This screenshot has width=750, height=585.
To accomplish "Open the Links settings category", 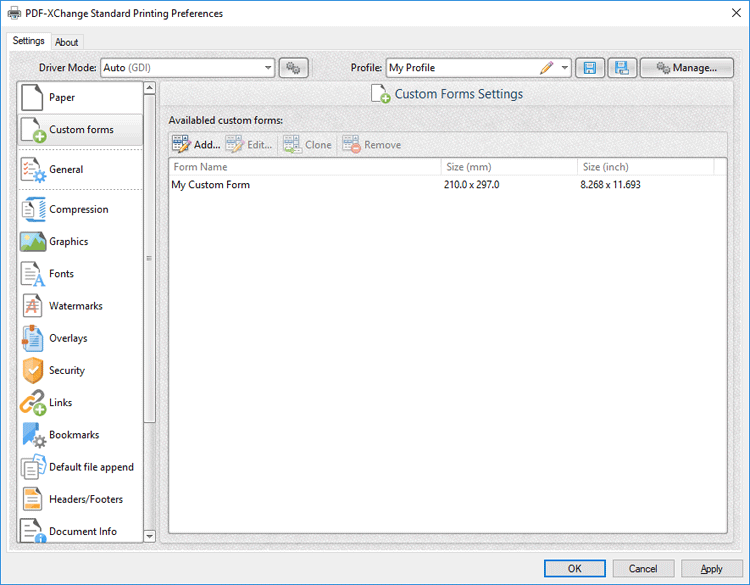I will coord(61,403).
